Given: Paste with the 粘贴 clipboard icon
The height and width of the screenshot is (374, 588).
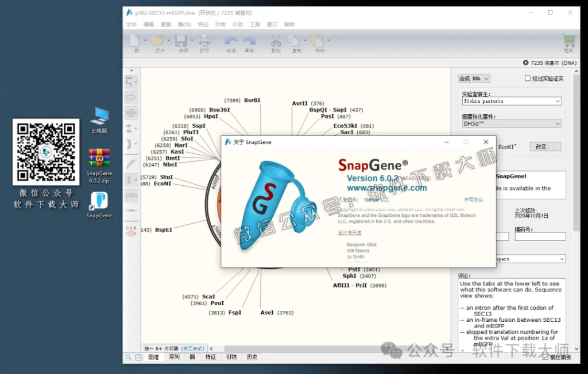Looking at the screenshot, I should click(318, 42).
